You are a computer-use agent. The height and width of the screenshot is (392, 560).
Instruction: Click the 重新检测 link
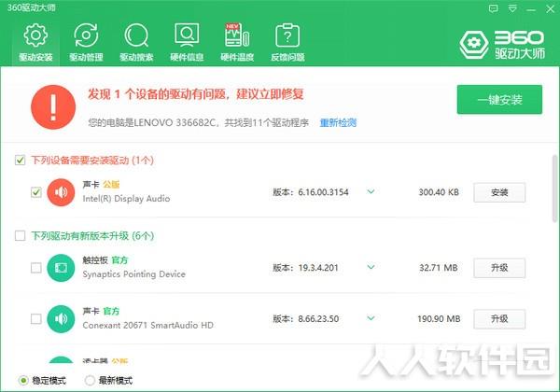338,123
